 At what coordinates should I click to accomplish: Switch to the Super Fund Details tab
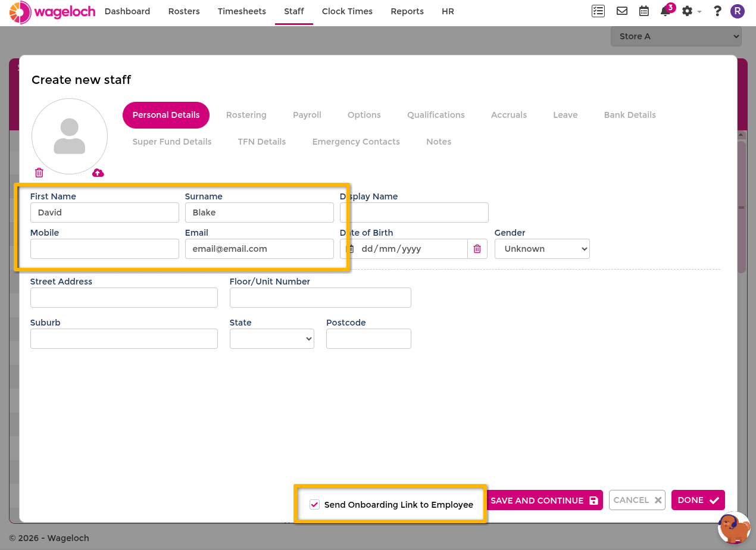pyautogui.click(x=172, y=142)
